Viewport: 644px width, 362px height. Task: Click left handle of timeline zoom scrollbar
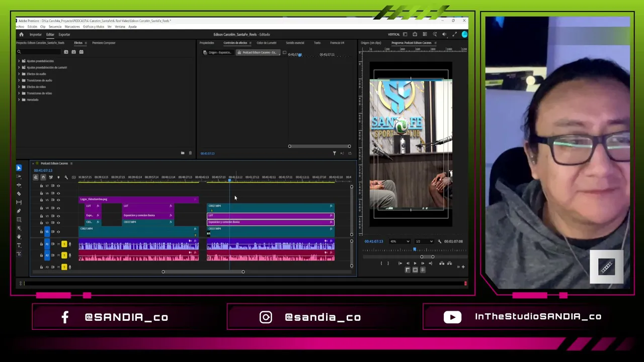163,272
